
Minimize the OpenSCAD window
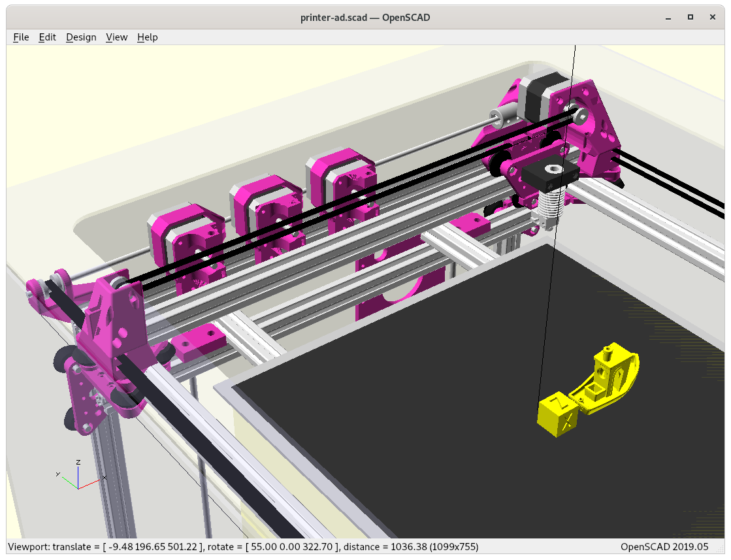[x=667, y=17]
